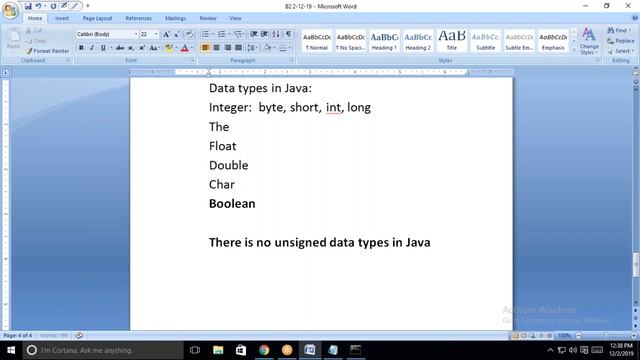The height and width of the screenshot is (360, 640).
Task: Apply Heading 2 style
Action: point(418,41)
